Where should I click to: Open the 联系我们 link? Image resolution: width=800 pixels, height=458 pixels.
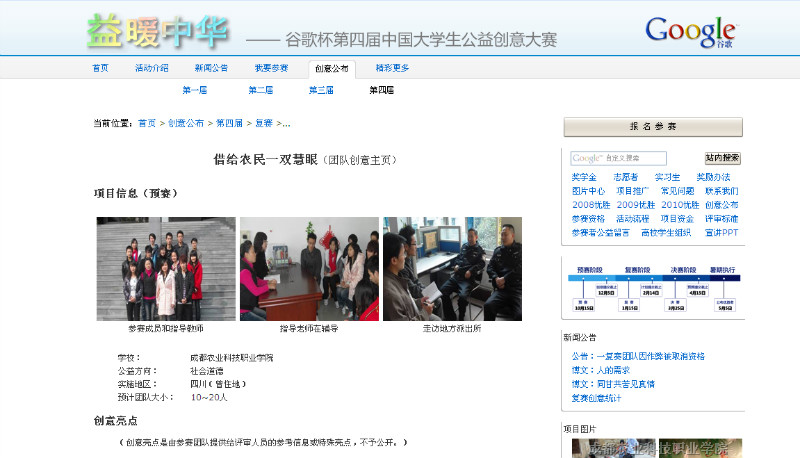[x=721, y=191]
